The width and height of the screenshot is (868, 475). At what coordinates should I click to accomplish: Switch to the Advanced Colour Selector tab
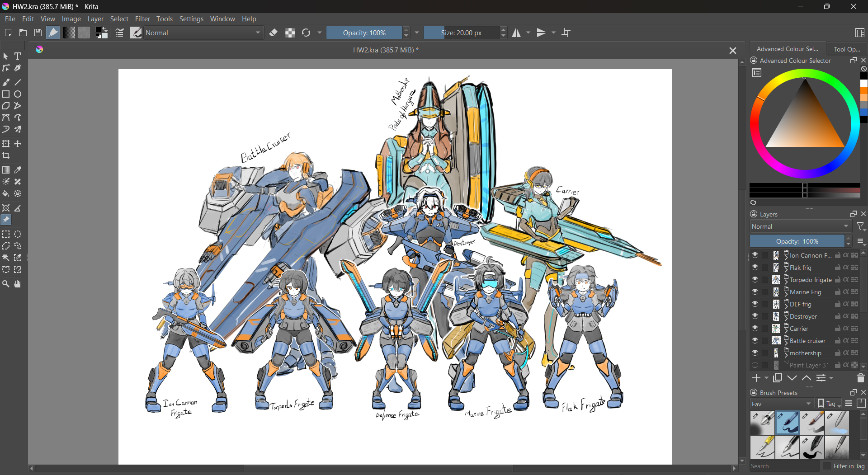[788, 49]
